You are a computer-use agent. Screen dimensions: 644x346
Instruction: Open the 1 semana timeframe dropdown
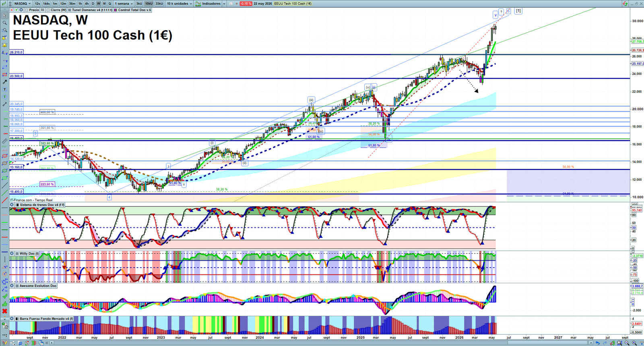tap(123, 4)
